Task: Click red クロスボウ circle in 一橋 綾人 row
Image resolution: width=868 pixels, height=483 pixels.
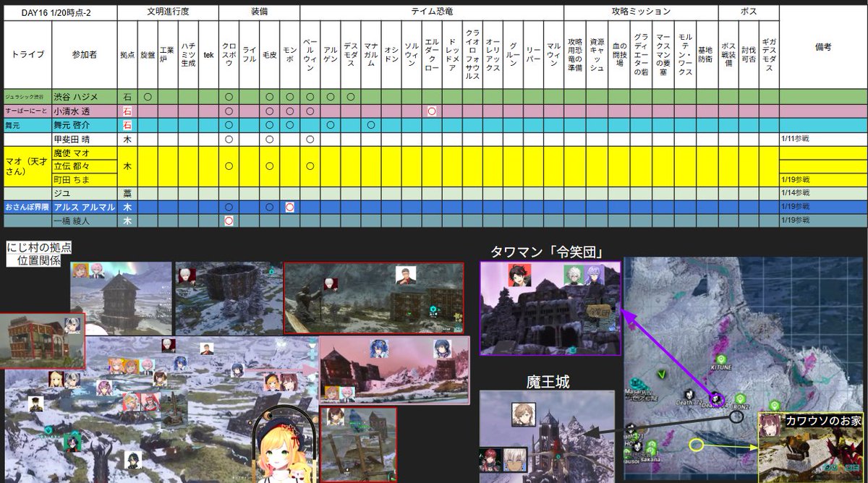Action: [229, 221]
